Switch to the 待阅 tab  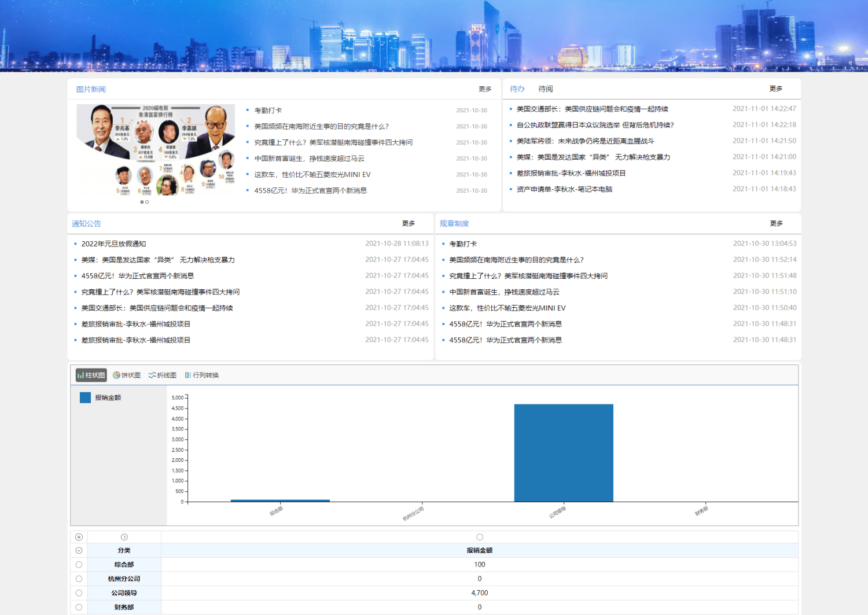coord(546,89)
